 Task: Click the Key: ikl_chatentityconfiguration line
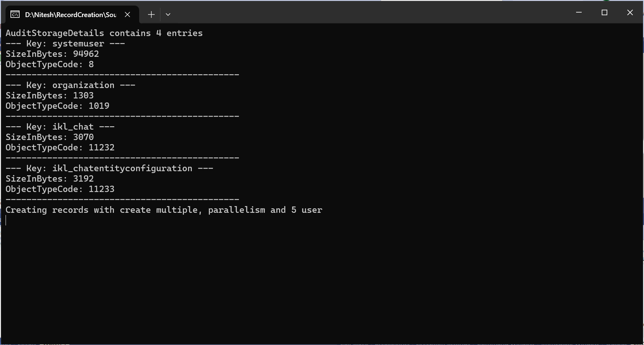pos(110,168)
